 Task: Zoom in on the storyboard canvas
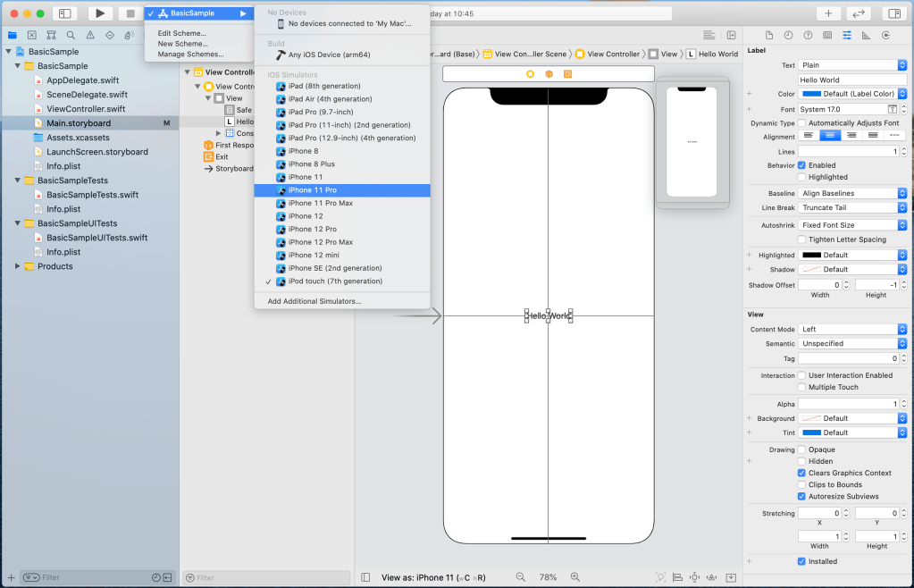pos(575,577)
